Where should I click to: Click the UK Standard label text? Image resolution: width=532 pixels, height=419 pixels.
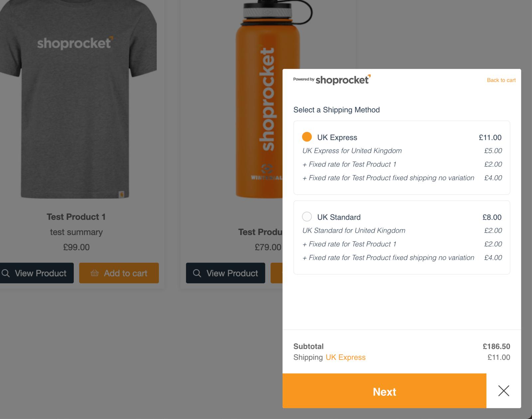click(339, 217)
